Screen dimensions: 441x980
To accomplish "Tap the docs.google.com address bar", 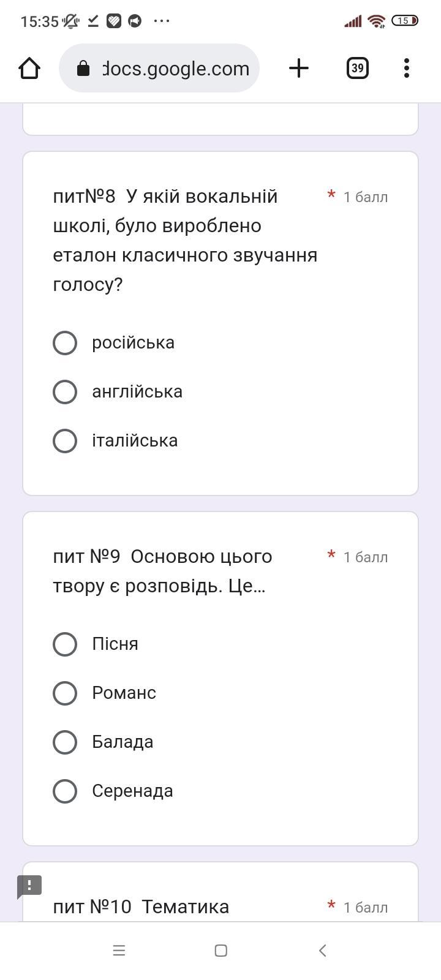I will pyautogui.click(x=176, y=69).
